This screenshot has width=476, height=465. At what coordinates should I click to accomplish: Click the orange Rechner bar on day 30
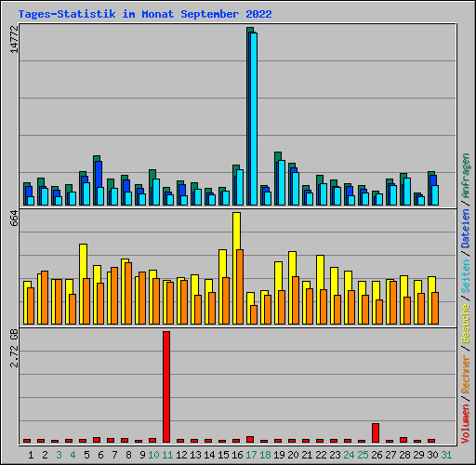click(435, 308)
